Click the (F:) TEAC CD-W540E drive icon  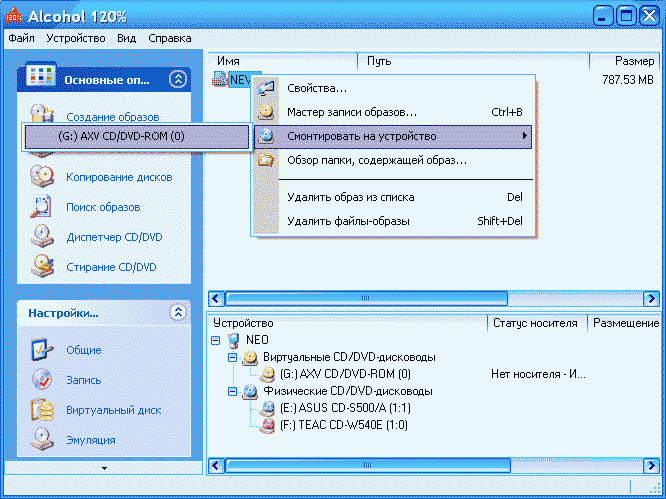coord(267,426)
